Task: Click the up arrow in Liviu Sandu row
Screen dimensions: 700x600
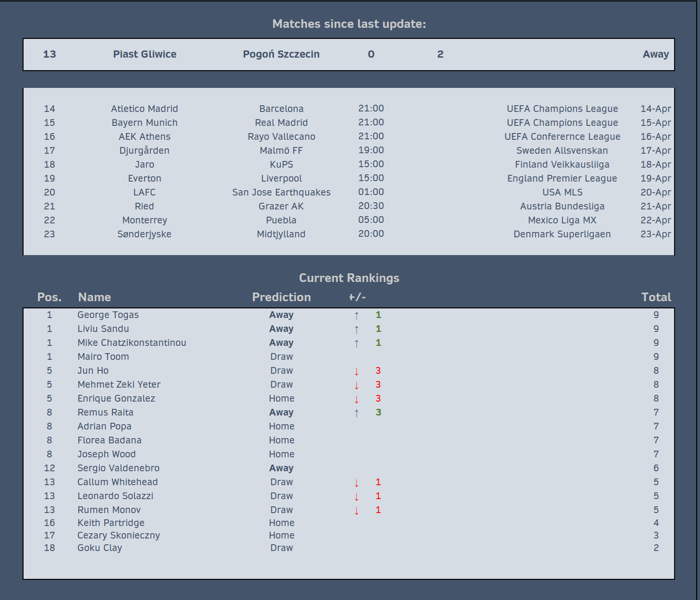Action: click(x=356, y=330)
